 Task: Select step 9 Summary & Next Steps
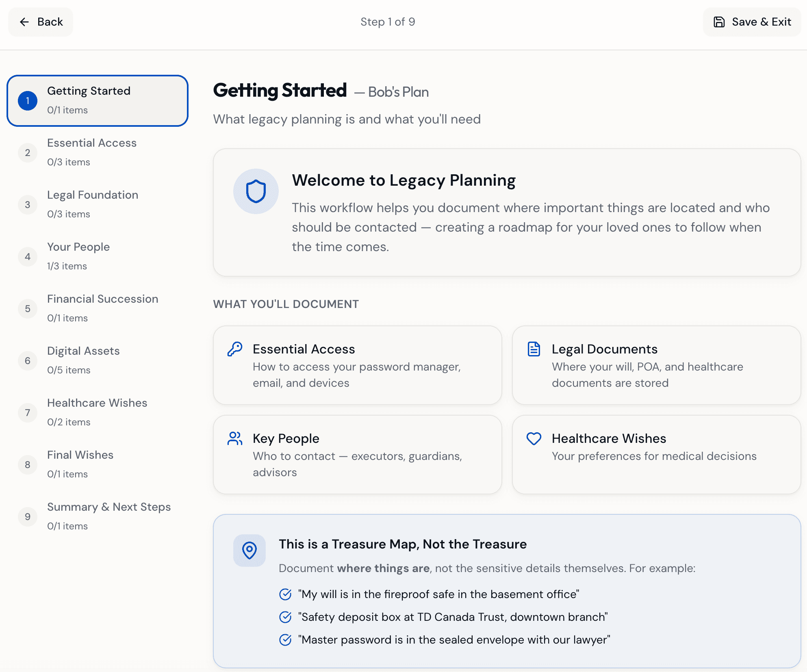click(98, 516)
